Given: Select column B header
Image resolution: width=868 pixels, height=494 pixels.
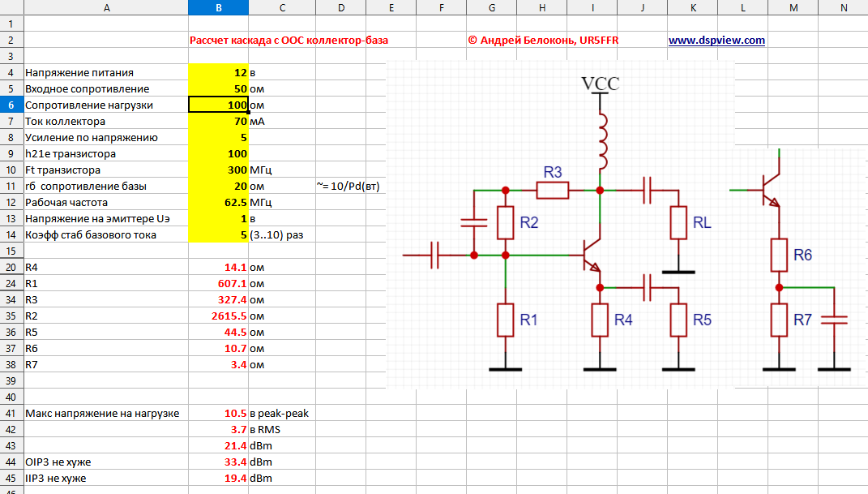Looking at the screenshot, I should 218,7.
